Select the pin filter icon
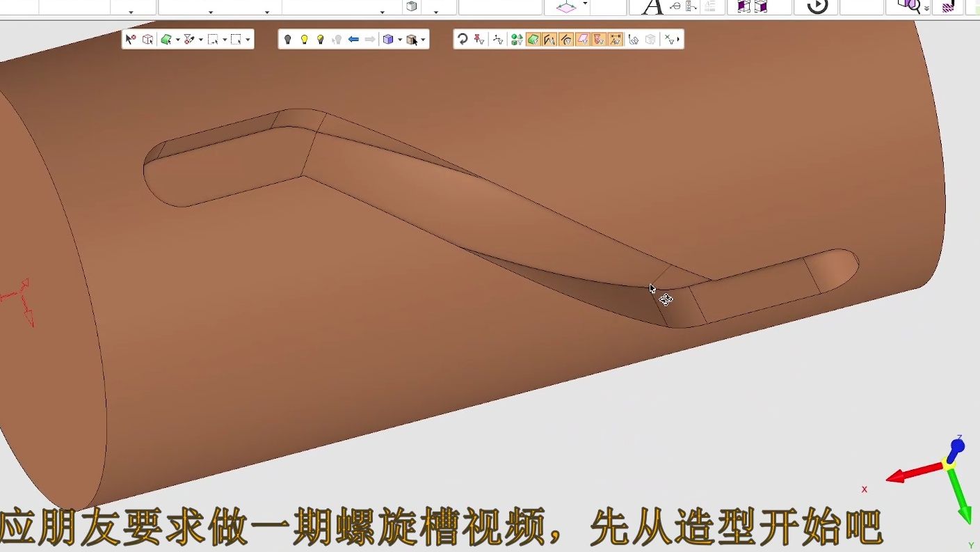Image resolution: width=980 pixels, height=552 pixels. coord(479,40)
